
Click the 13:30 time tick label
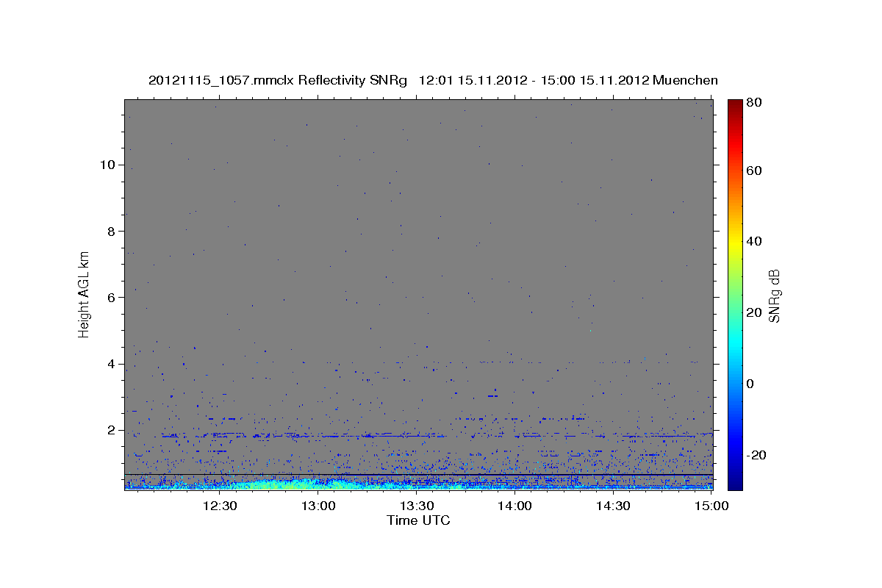coord(417,506)
